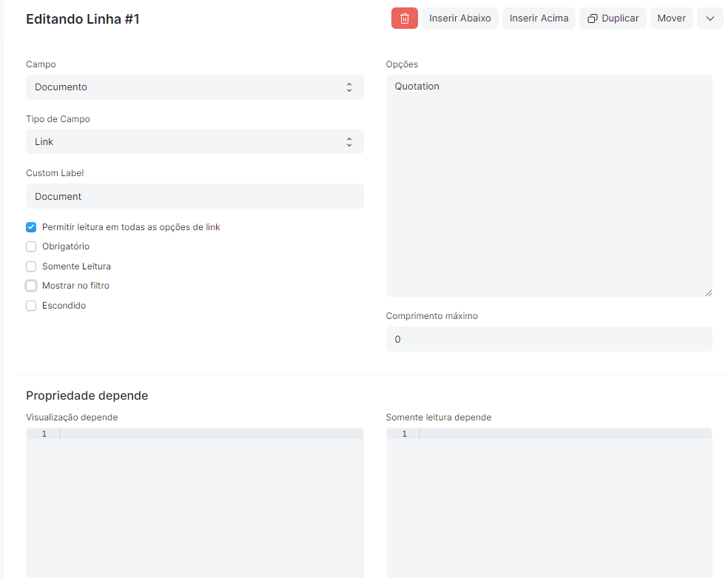Click the Campo select arrows icon
This screenshot has height=578, width=728.
[x=349, y=87]
